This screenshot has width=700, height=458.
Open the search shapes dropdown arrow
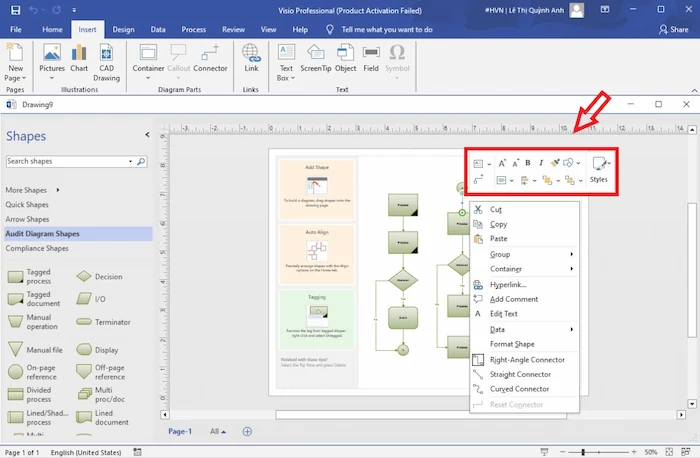130,161
